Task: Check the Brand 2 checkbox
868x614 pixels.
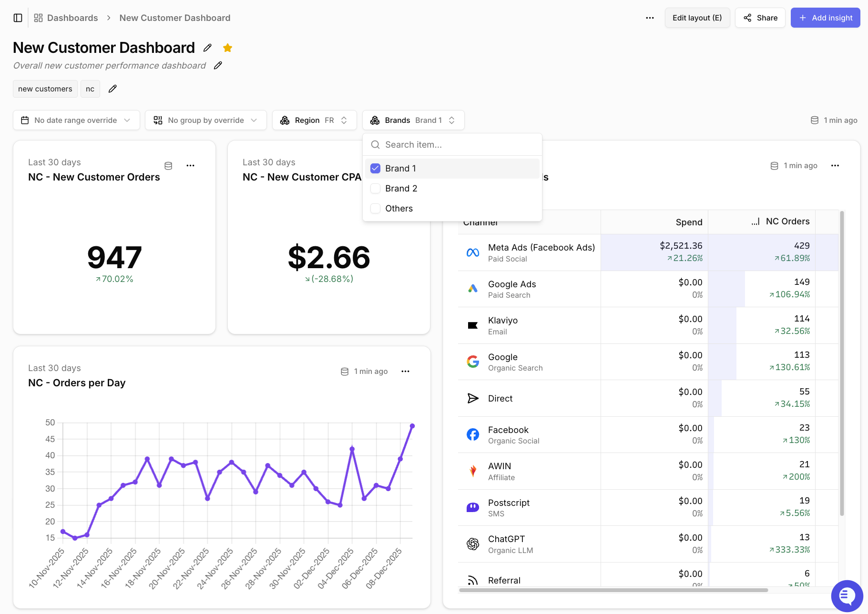Action: 376,189
